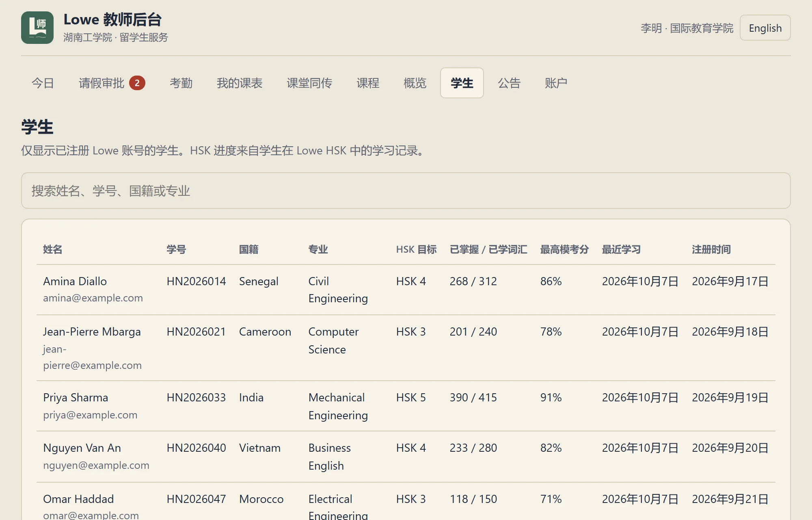Select the 课堂同传 tab
The width and height of the screenshot is (812, 520).
309,83
